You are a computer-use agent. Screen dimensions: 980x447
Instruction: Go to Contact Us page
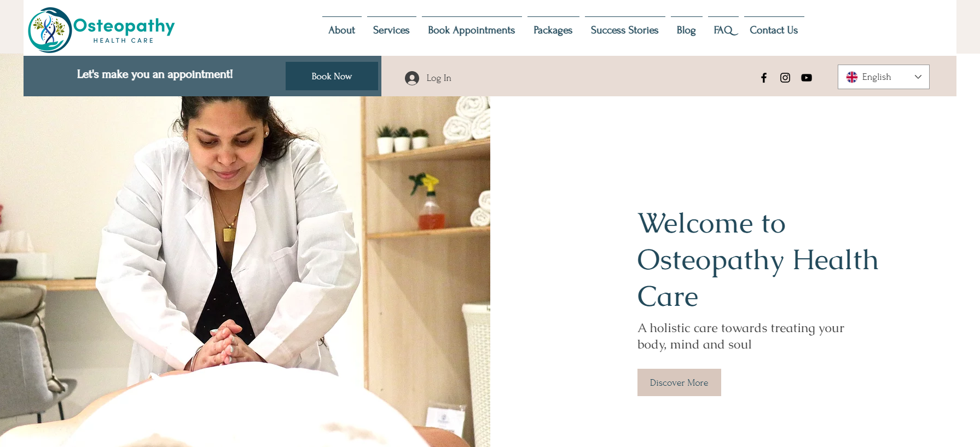(x=774, y=30)
